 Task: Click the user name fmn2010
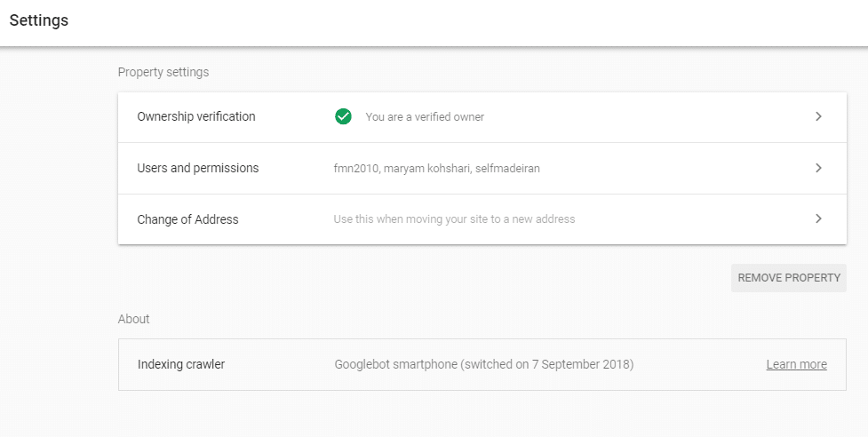click(x=356, y=168)
